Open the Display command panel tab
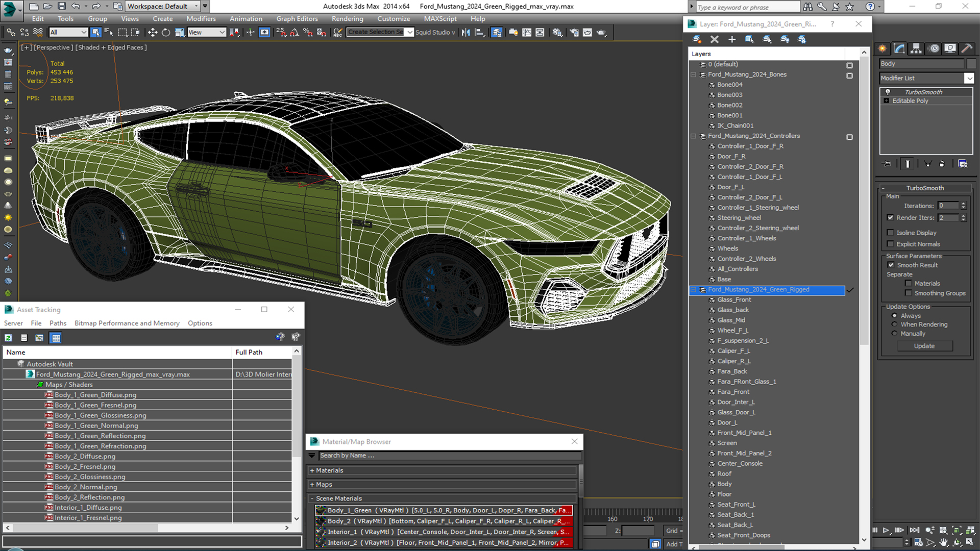The height and width of the screenshot is (551, 980). point(950,48)
